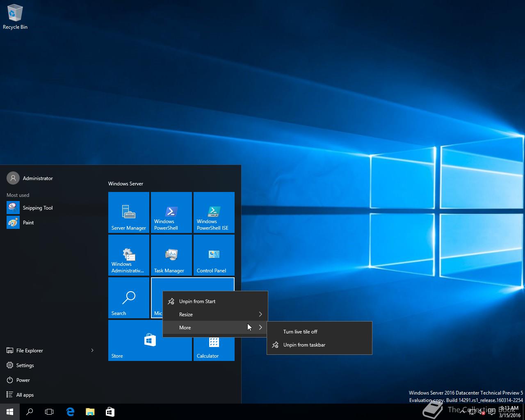
Task: Open the Server Manager tile
Action: click(x=129, y=212)
